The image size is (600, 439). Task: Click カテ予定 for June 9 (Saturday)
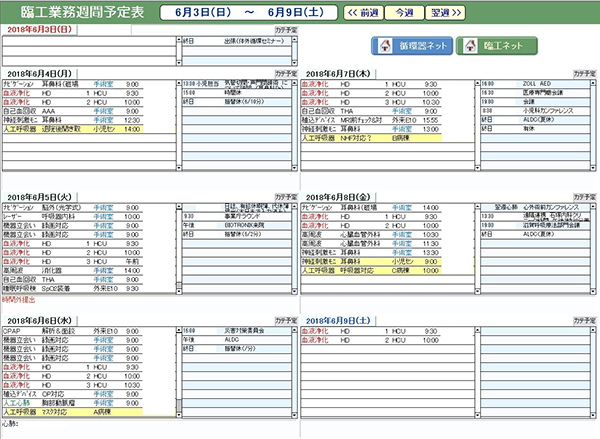[x=586, y=319]
